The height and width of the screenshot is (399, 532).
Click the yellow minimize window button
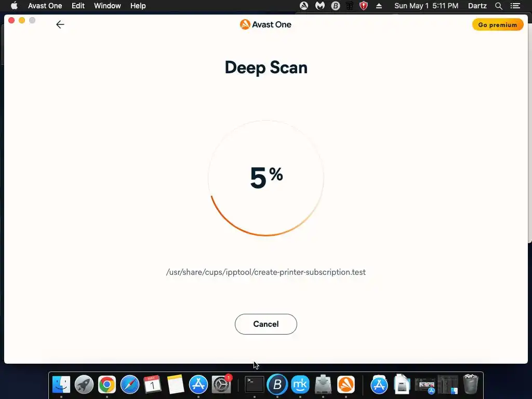pyautogui.click(x=22, y=20)
